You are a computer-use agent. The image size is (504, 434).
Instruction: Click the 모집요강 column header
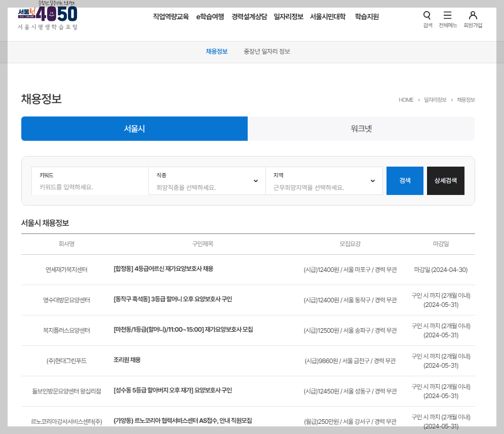350,244
